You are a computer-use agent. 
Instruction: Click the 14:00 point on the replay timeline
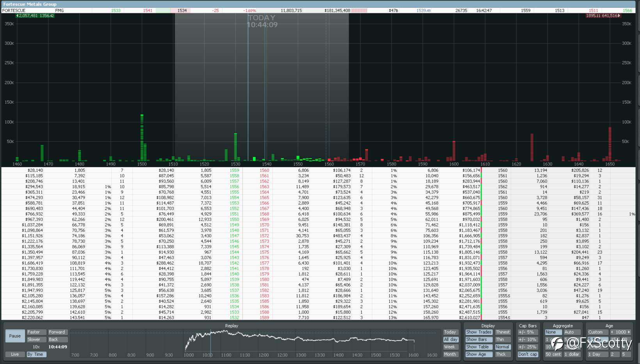point(339,355)
